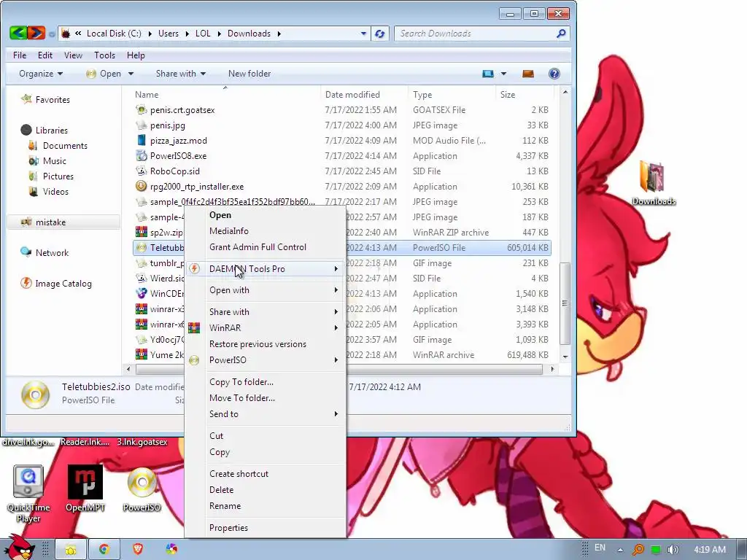The image size is (747, 560).
Task: Open the Downloads folder on desktop
Action: coord(653,183)
